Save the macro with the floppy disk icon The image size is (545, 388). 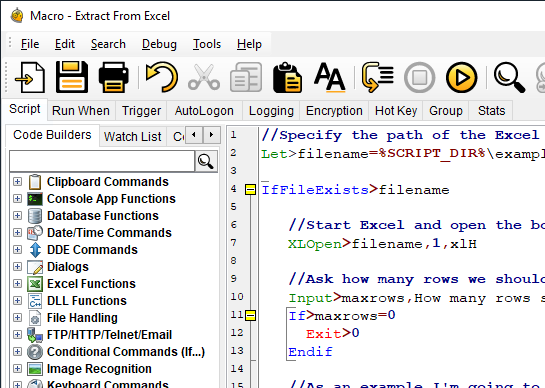pos(72,77)
